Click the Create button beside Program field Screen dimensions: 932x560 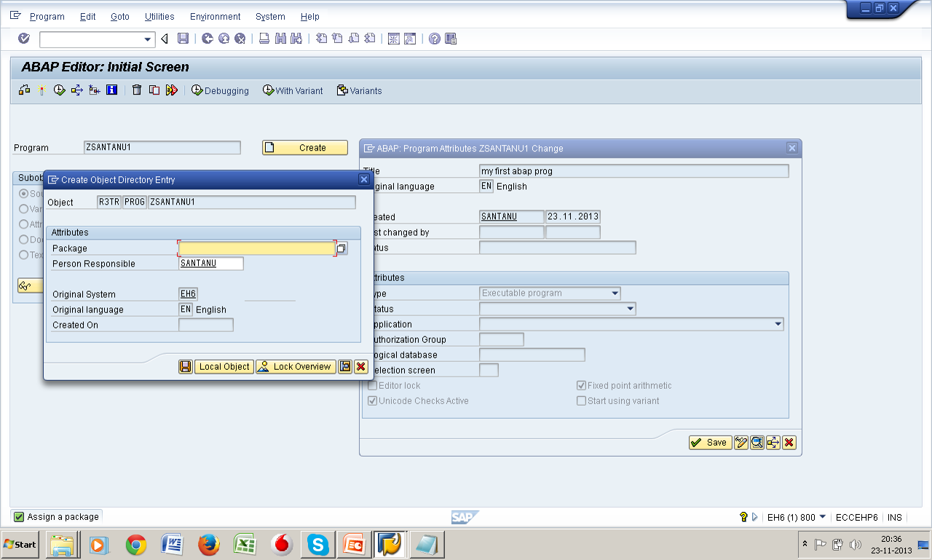(x=305, y=148)
